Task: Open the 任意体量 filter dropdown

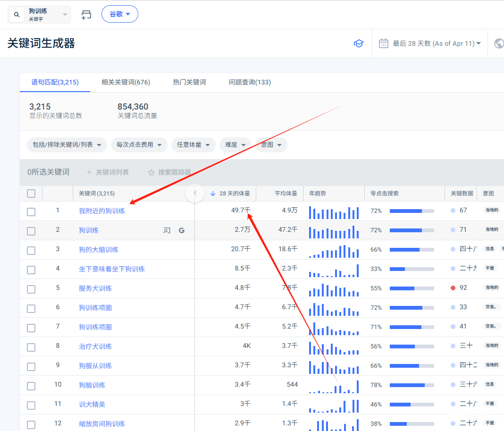Action: pos(193,145)
